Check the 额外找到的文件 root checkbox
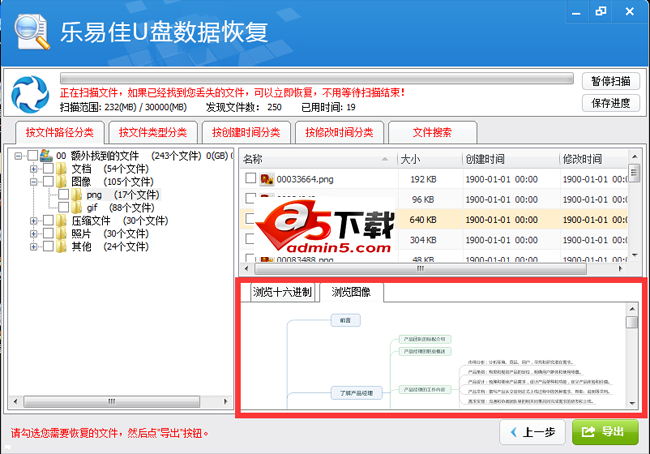Viewport: 650px width, 454px height. tap(32, 156)
